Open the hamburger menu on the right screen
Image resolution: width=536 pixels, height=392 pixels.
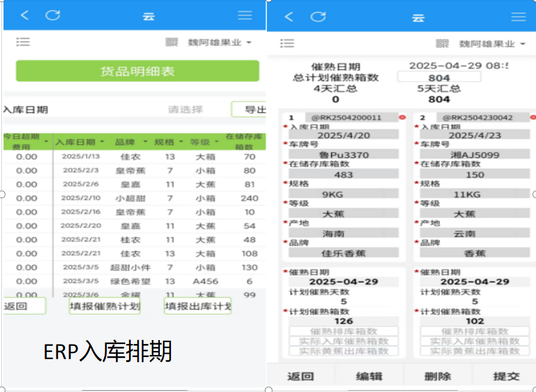pos(518,17)
